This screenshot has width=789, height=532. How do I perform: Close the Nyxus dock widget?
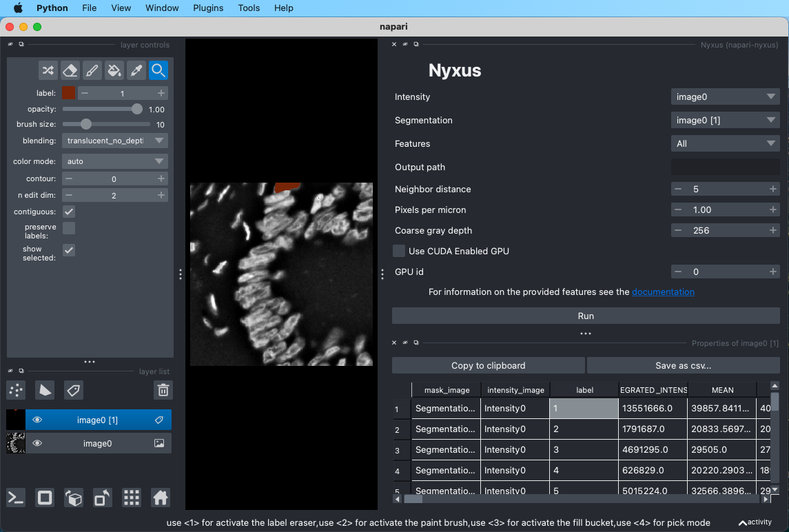click(394, 44)
